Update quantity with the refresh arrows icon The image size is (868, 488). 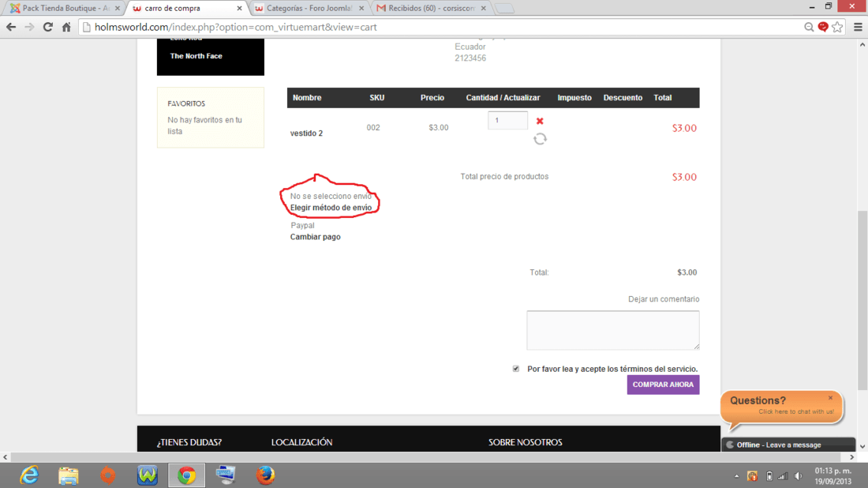point(540,139)
